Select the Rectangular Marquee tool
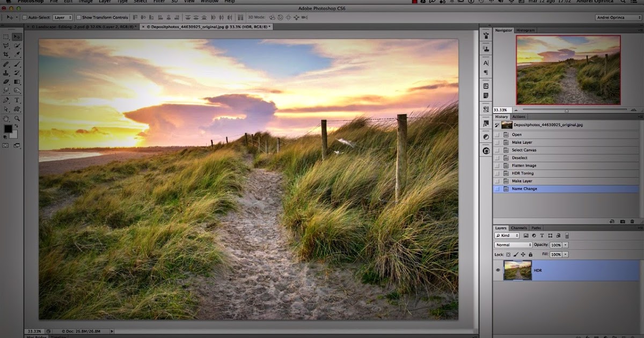644x338 pixels. [6, 36]
